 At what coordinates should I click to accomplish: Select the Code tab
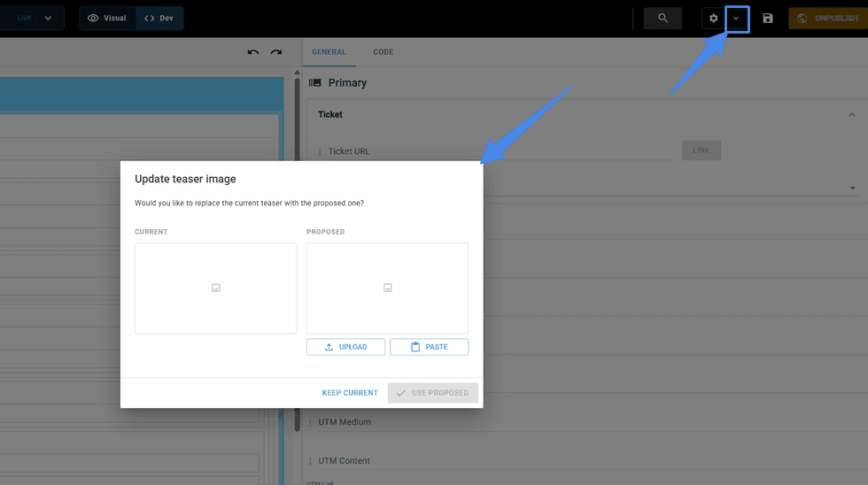pyautogui.click(x=383, y=52)
